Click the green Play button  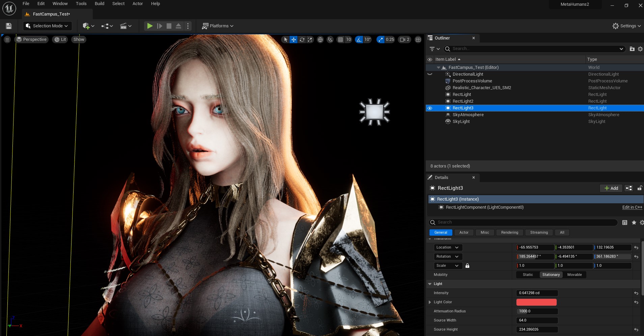[x=150, y=26]
